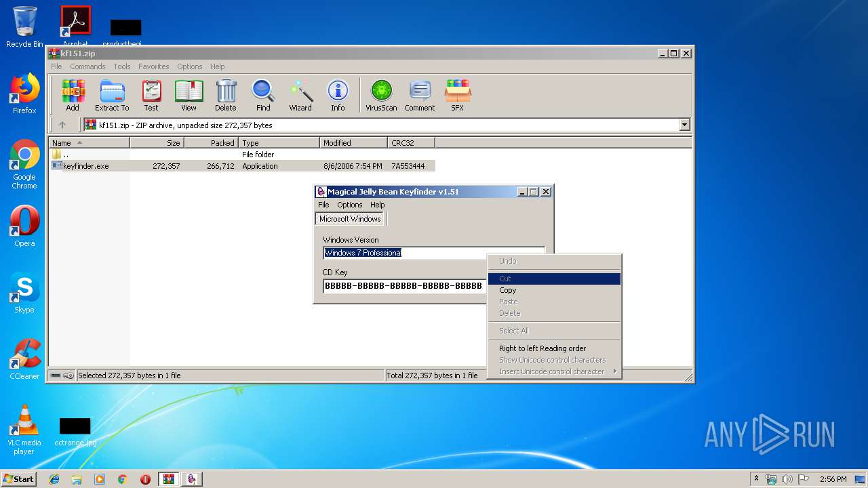Viewport: 868px width, 488px height.
Task: Open WinRAR Help menu
Action: 217,66
